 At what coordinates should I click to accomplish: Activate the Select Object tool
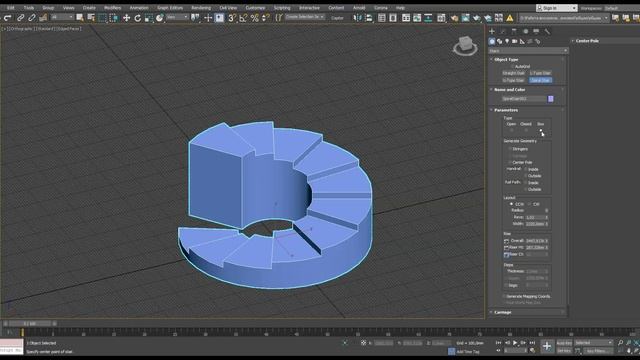point(80,18)
